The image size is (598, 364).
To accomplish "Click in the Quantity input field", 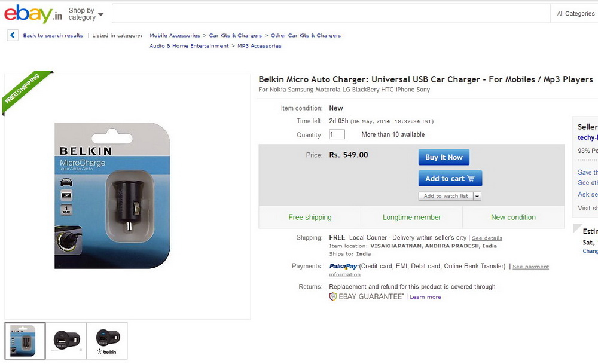I will (x=337, y=134).
